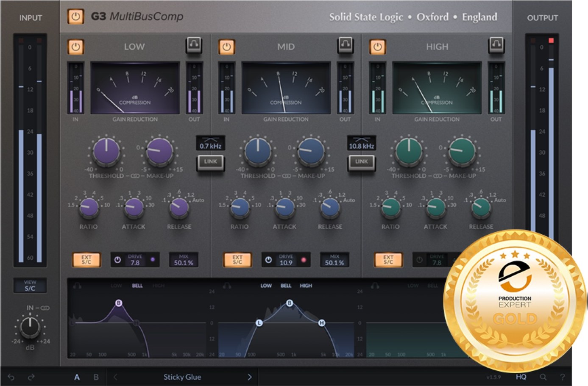Click the LOW band drive value 7.8
The height and width of the screenshot is (386, 588).
pyautogui.click(x=135, y=263)
